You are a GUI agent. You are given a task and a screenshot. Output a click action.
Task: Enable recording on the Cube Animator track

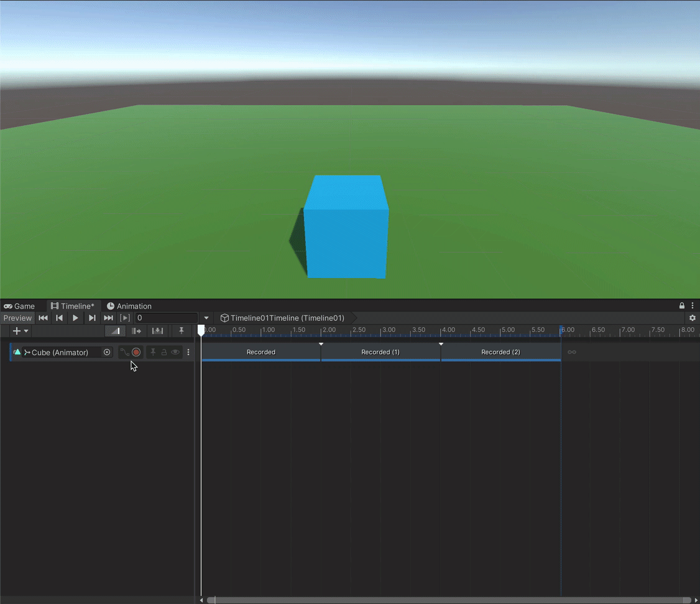tap(136, 352)
